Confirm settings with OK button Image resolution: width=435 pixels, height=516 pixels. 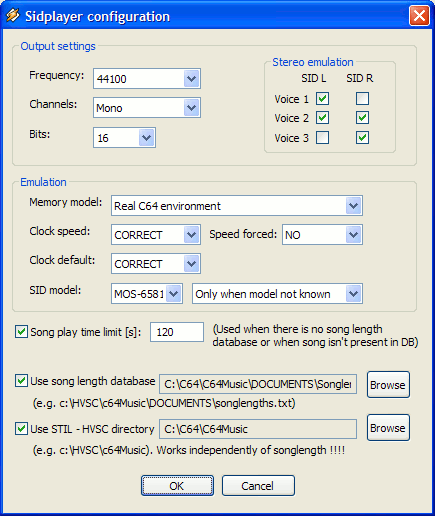(x=177, y=486)
